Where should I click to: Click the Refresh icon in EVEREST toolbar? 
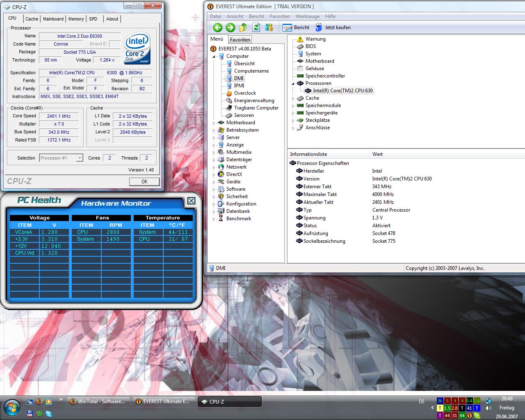(x=256, y=27)
